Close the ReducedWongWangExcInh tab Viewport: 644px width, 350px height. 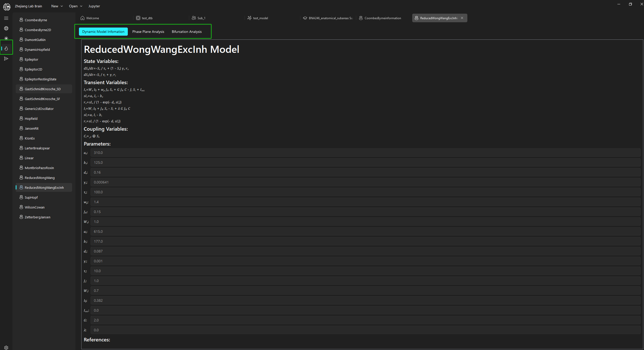point(462,18)
